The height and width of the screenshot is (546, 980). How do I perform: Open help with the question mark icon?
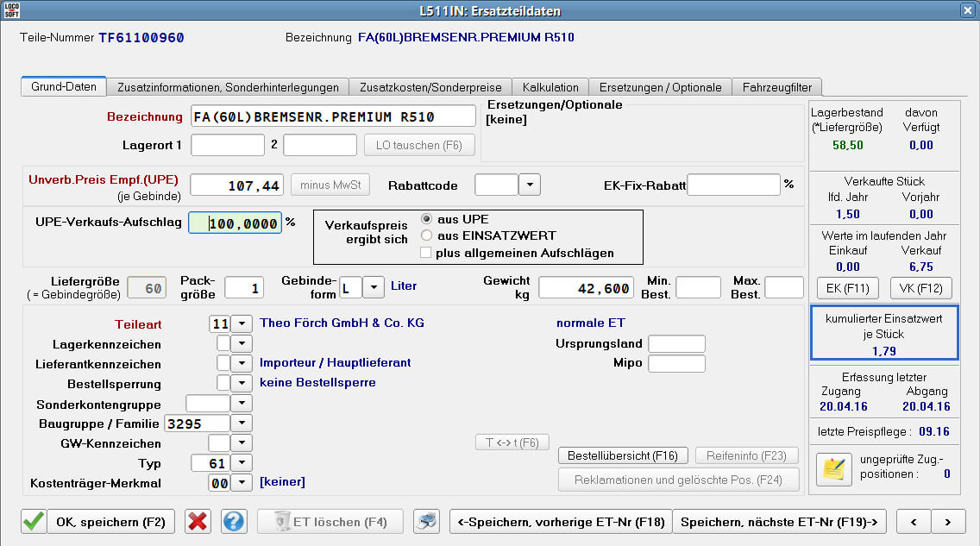235,521
